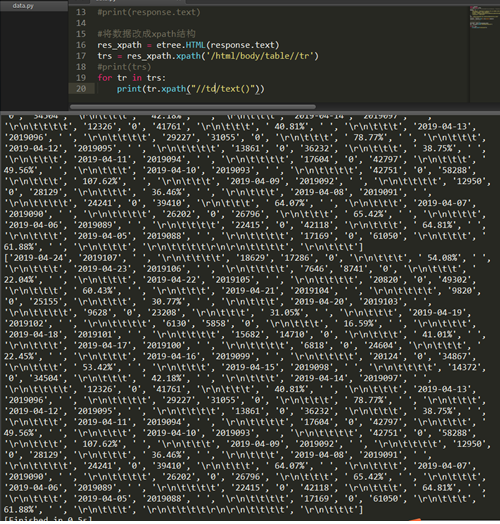Click the commented #print(trs) line
The image size is (500, 524).
(124, 67)
